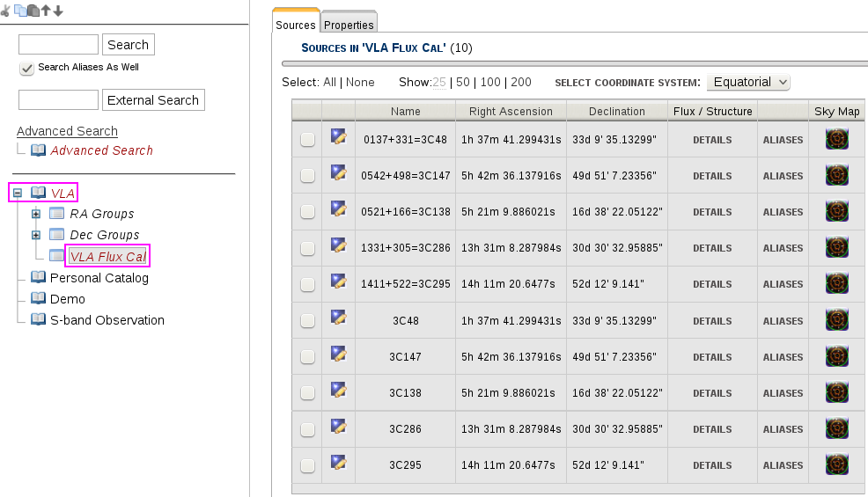Click the cut (scissors) icon in toolbar

click(6, 11)
